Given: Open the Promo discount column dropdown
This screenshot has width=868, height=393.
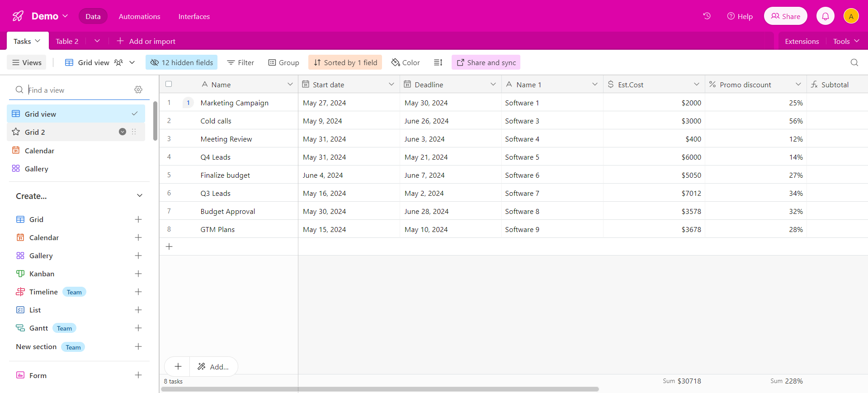Looking at the screenshot, I should pyautogui.click(x=798, y=85).
